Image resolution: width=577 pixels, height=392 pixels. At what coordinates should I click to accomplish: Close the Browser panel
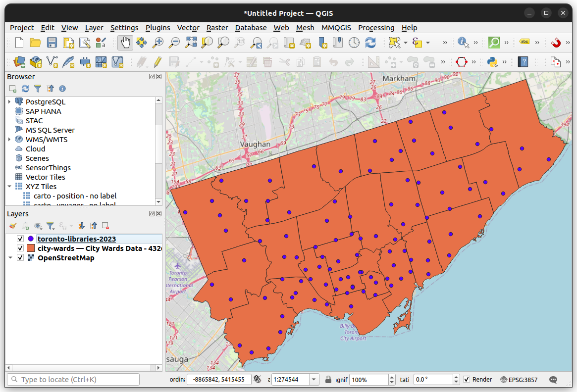point(159,77)
